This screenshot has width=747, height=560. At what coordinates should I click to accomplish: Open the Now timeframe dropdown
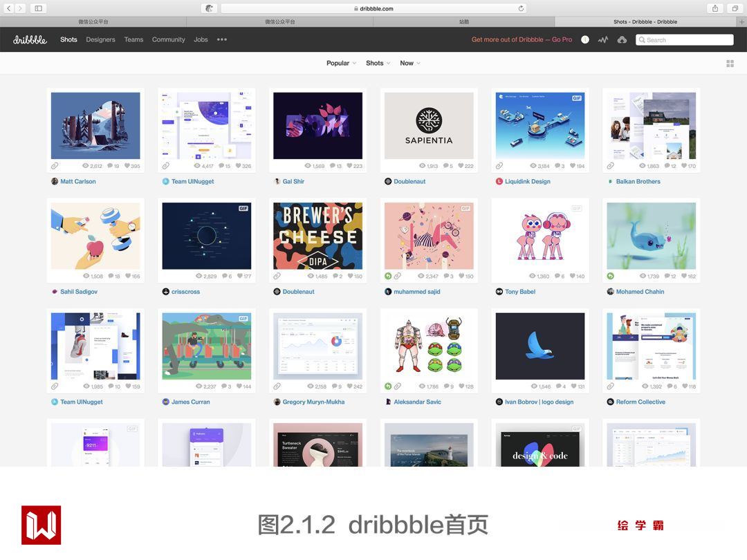[x=409, y=63]
